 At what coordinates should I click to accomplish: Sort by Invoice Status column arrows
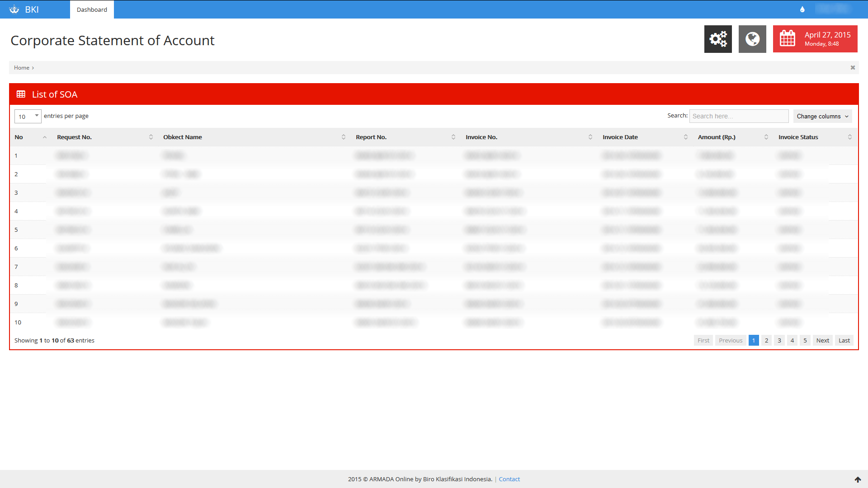pyautogui.click(x=849, y=137)
